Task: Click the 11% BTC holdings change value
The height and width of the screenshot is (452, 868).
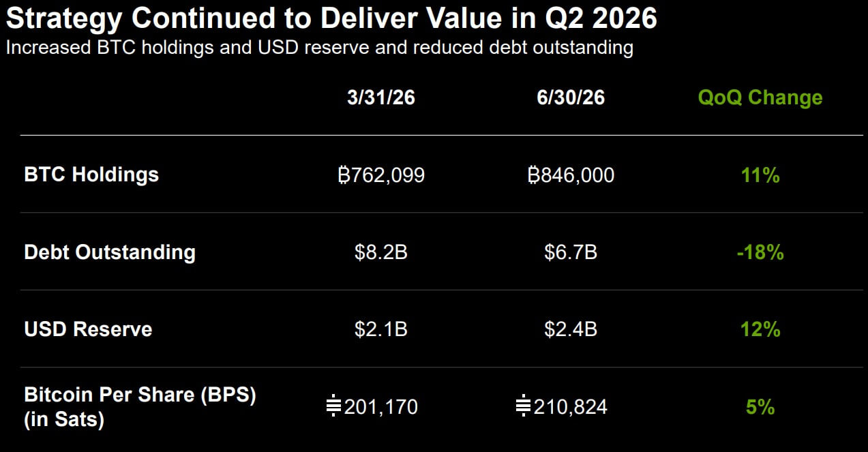Action: 760,175
